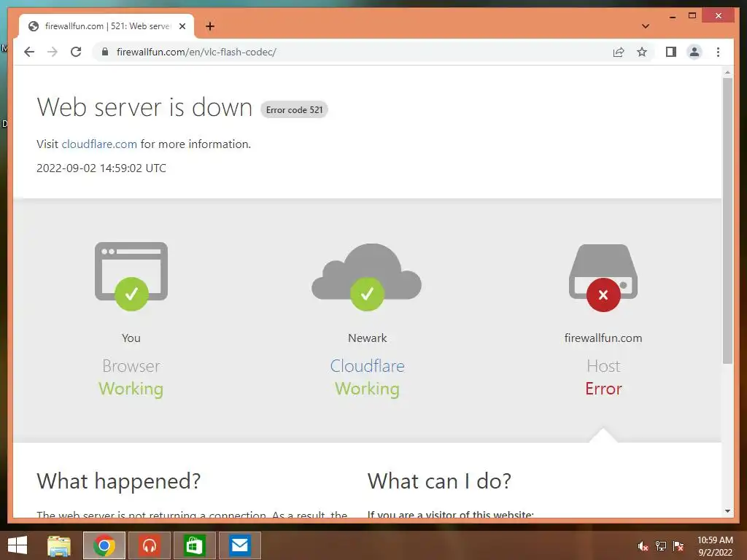Image resolution: width=747 pixels, height=560 pixels.
Task: Select the firewallfun.com 521 tab
Action: (x=107, y=26)
